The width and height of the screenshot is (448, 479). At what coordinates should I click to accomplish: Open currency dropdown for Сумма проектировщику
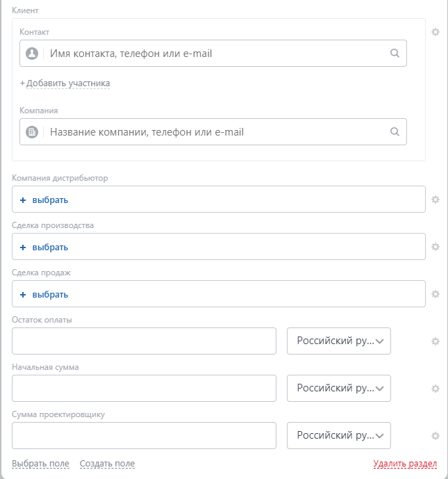tap(339, 436)
